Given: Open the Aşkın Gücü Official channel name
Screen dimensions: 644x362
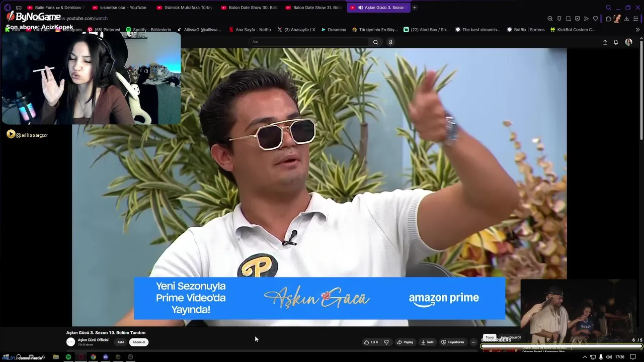Looking at the screenshot, I should tap(93, 340).
